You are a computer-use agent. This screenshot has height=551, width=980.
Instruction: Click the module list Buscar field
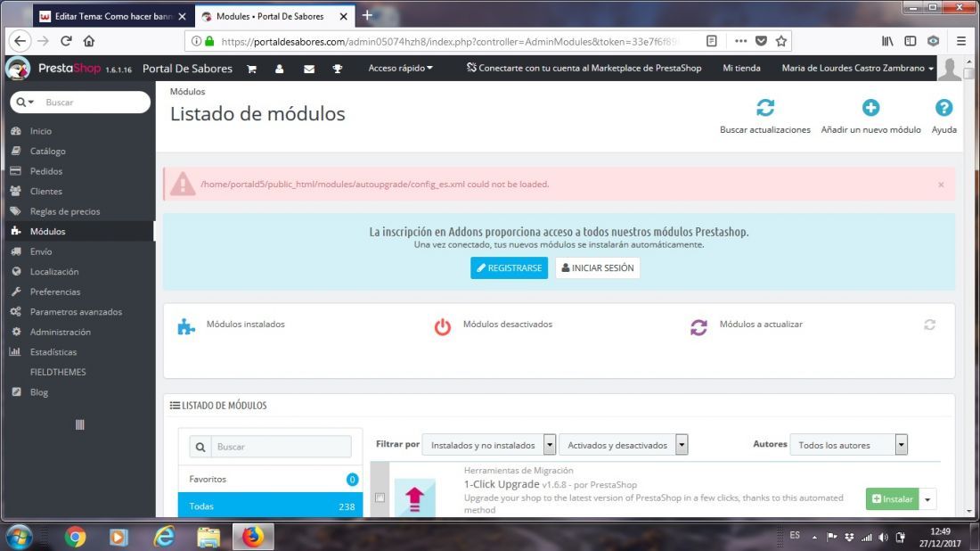(282, 447)
